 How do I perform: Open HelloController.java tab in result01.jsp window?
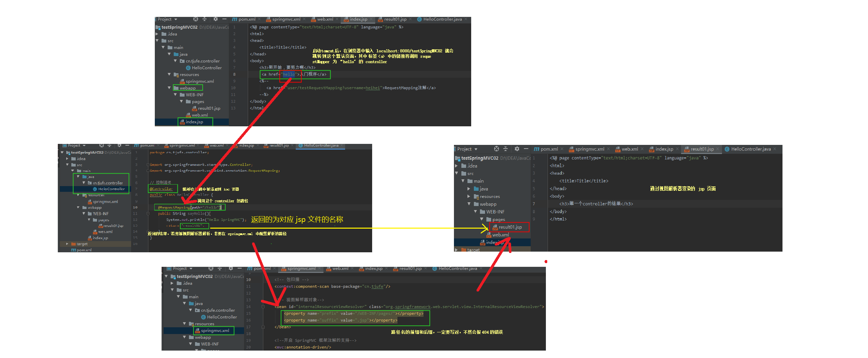(x=748, y=149)
